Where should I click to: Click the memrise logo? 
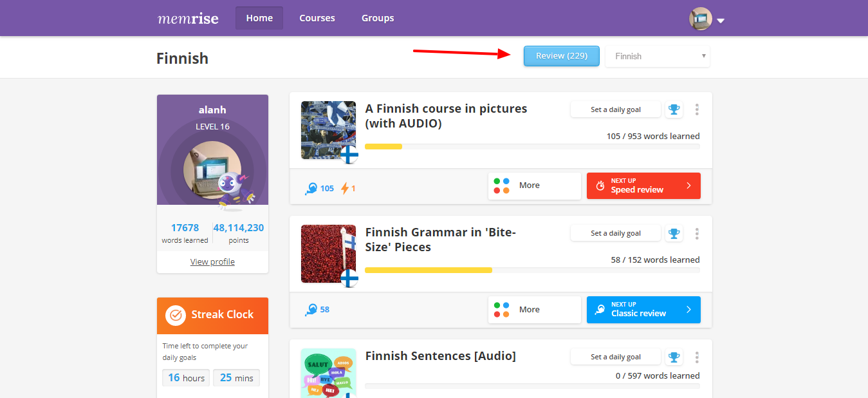point(188,18)
